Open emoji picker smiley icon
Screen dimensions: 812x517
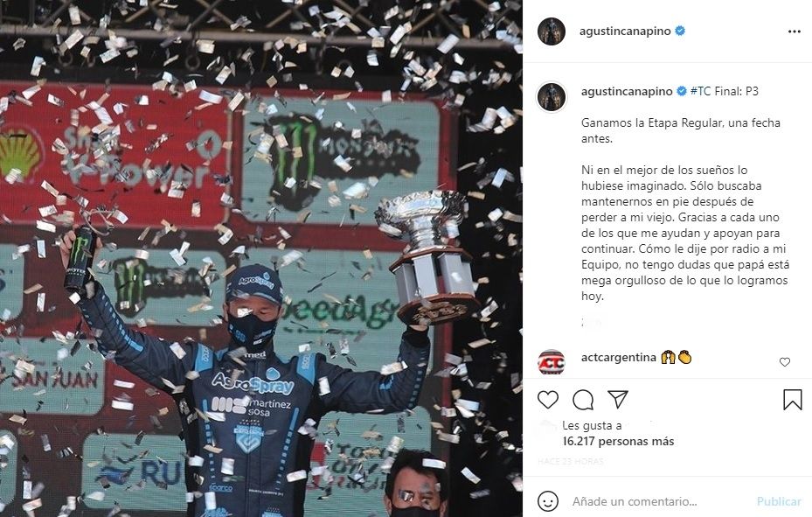click(548, 501)
